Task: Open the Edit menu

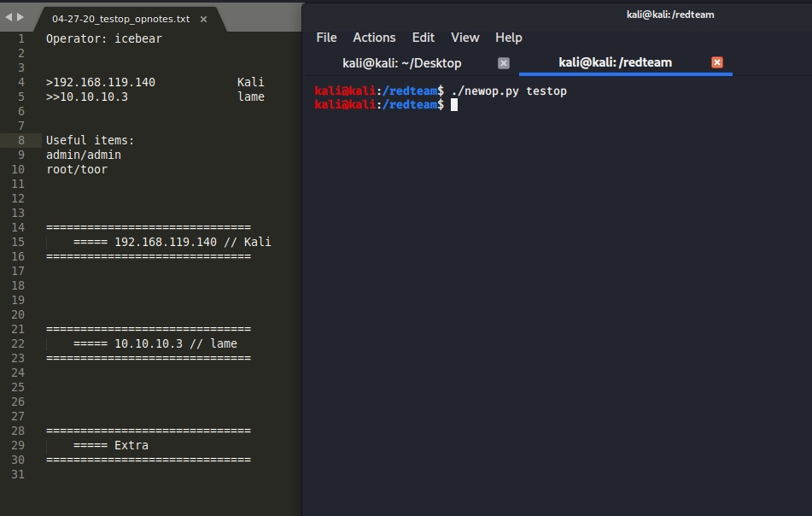Action: click(x=423, y=38)
